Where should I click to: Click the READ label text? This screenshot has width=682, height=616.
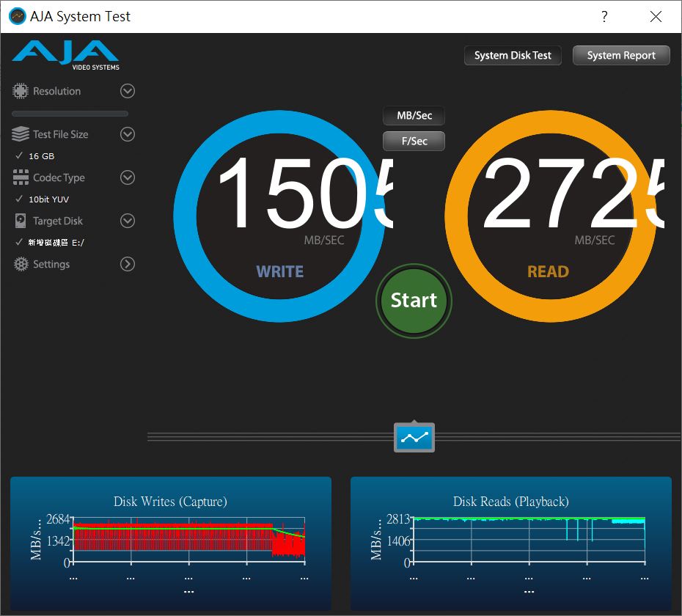click(548, 271)
